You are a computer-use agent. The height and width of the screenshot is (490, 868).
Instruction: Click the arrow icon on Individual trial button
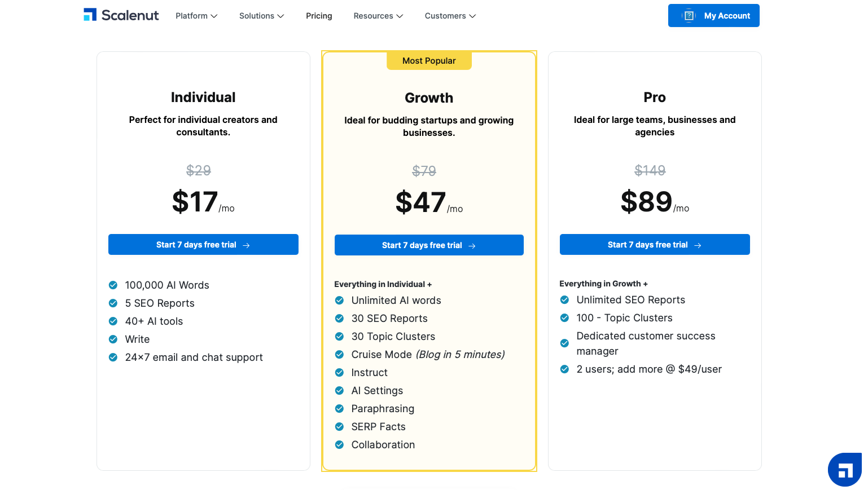pos(246,245)
